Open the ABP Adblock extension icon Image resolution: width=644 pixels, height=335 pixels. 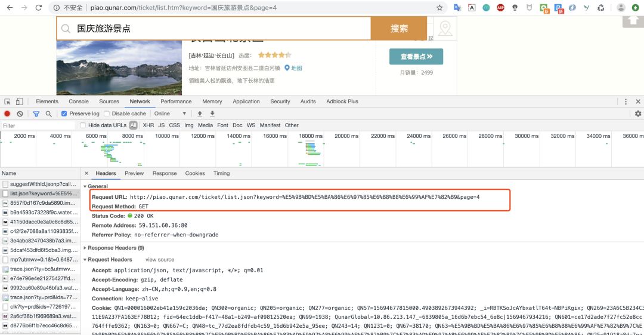(x=500, y=7)
